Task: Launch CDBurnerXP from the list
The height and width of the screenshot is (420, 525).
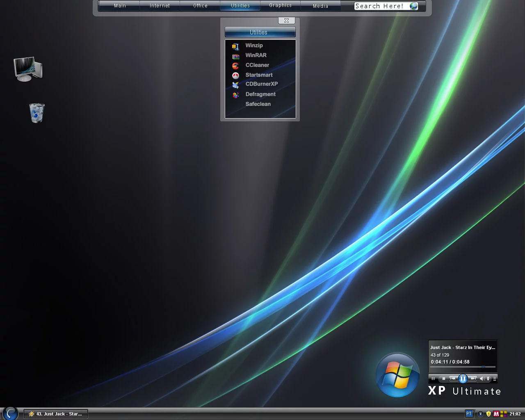Action: [x=261, y=84]
